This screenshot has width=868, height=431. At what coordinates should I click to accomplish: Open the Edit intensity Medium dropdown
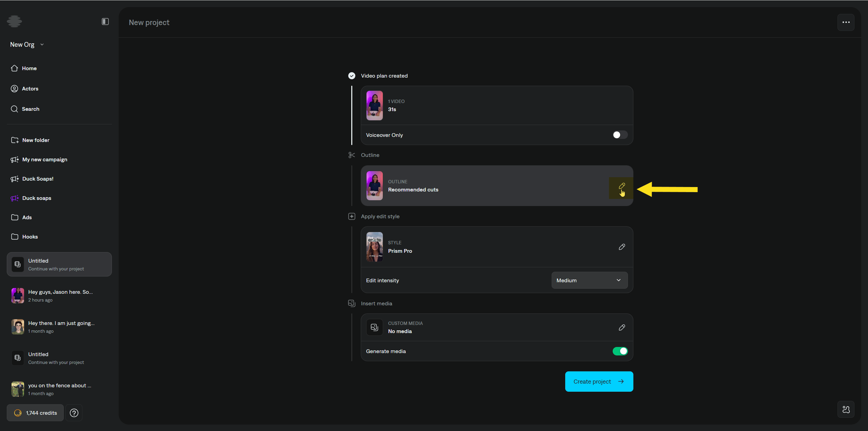point(589,280)
